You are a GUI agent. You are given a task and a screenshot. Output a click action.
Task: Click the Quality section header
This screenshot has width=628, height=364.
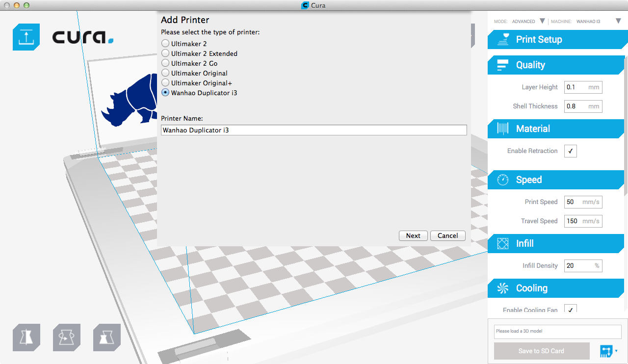[556, 65]
